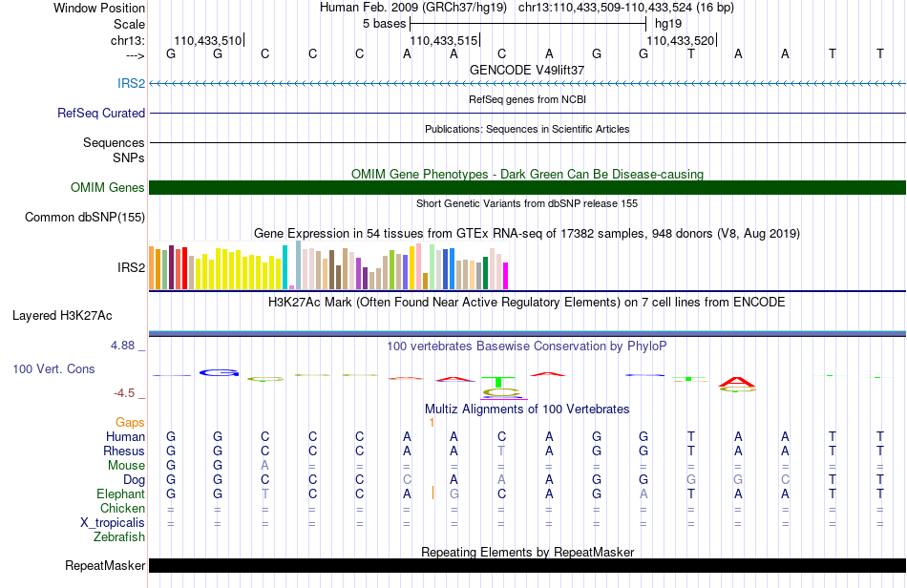Select the OMIM Genes dark green bar

(x=527, y=187)
